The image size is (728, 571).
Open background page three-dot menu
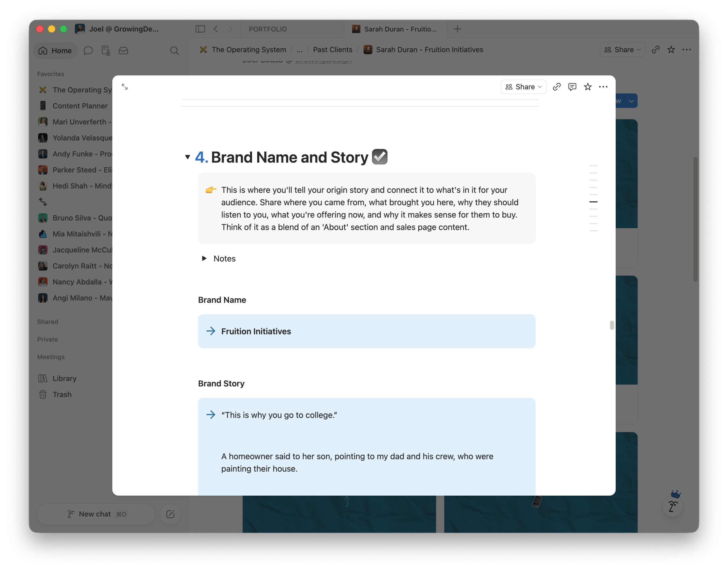(x=686, y=49)
